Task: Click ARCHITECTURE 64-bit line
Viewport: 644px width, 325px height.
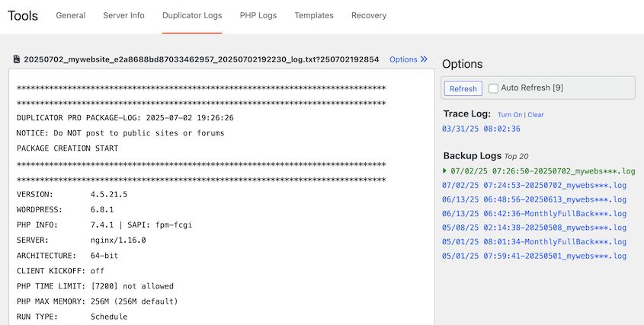Action: tap(67, 256)
